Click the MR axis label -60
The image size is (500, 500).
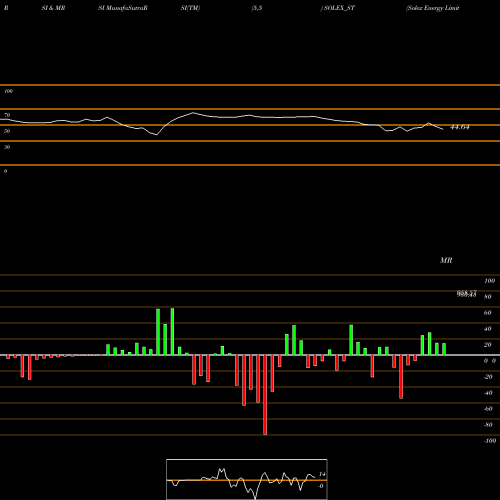(x=488, y=409)
